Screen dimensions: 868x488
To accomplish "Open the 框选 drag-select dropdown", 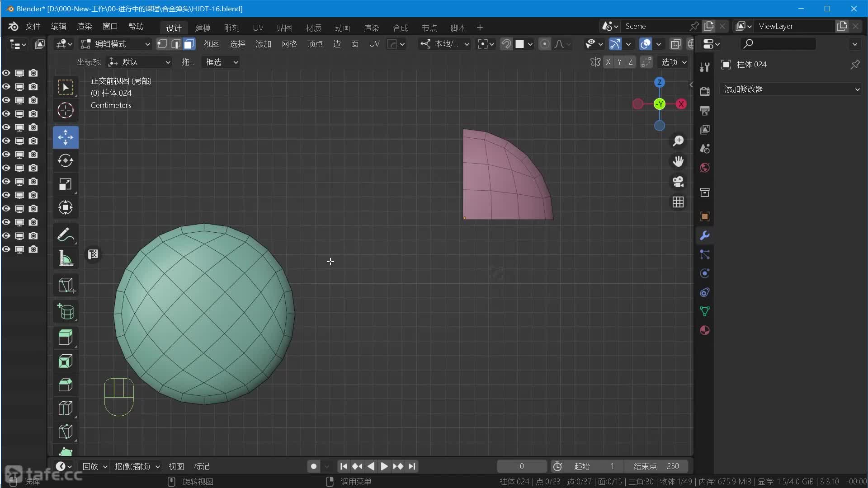I will point(221,62).
